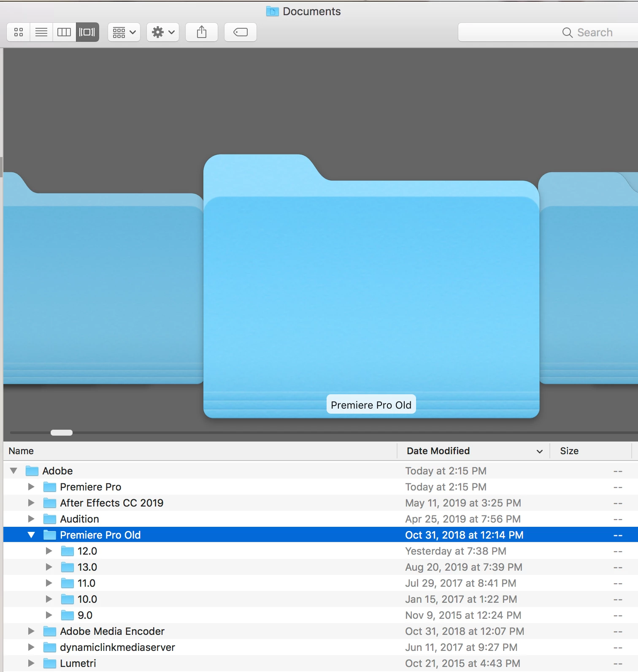Click the Adobe Media Encoder folder icon

pos(50,631)
